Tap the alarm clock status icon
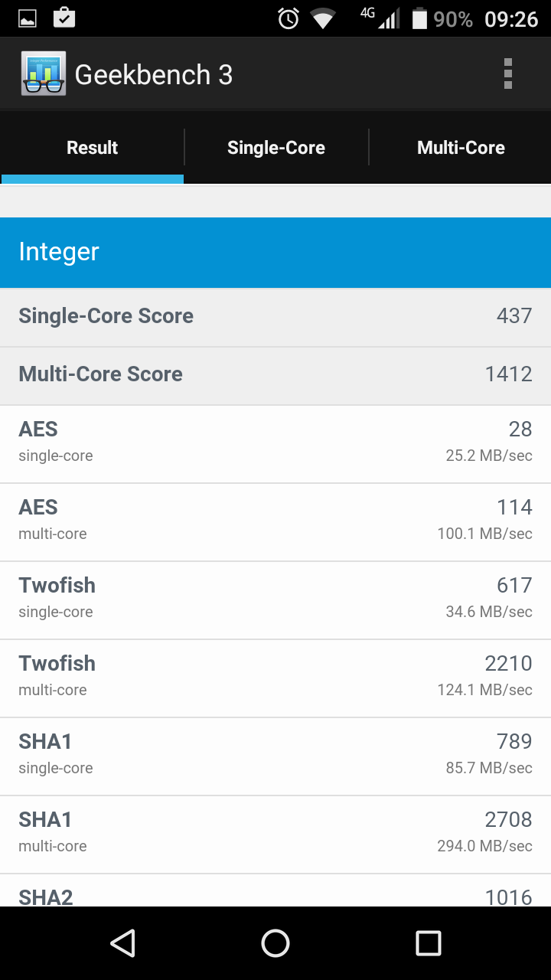This screenshot has height=980, width=551. [289, 18]
